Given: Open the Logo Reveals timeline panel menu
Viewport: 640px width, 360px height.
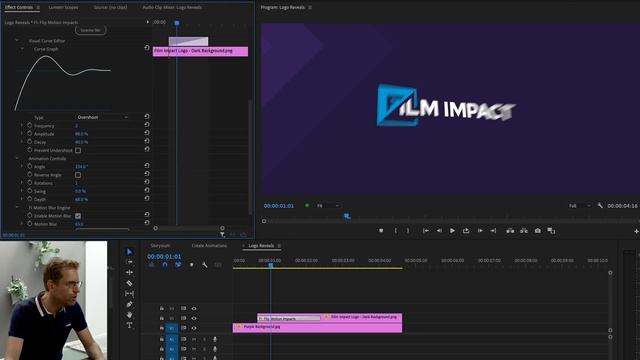Looking at the screenshot, I should point(279,246).
